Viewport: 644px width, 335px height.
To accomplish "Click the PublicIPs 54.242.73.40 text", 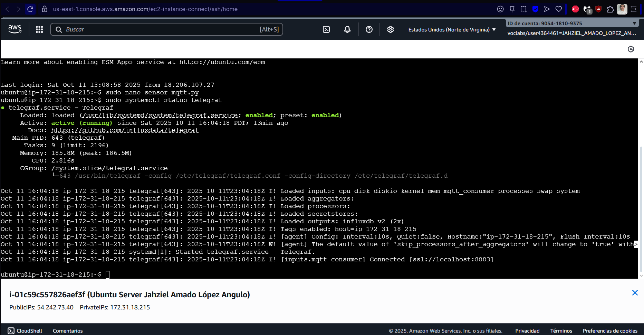I will pos(41,307).
